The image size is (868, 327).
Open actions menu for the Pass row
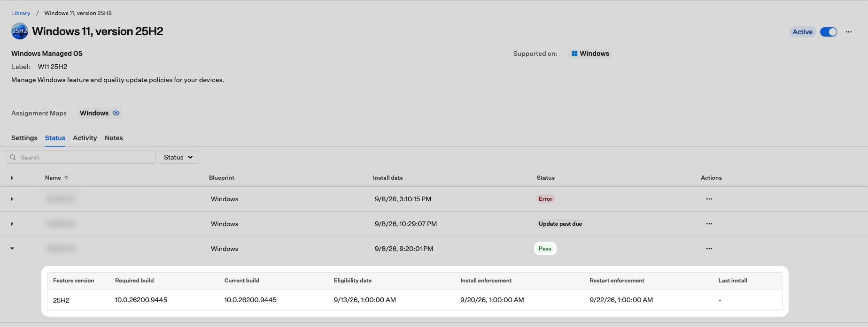(709, 249)
